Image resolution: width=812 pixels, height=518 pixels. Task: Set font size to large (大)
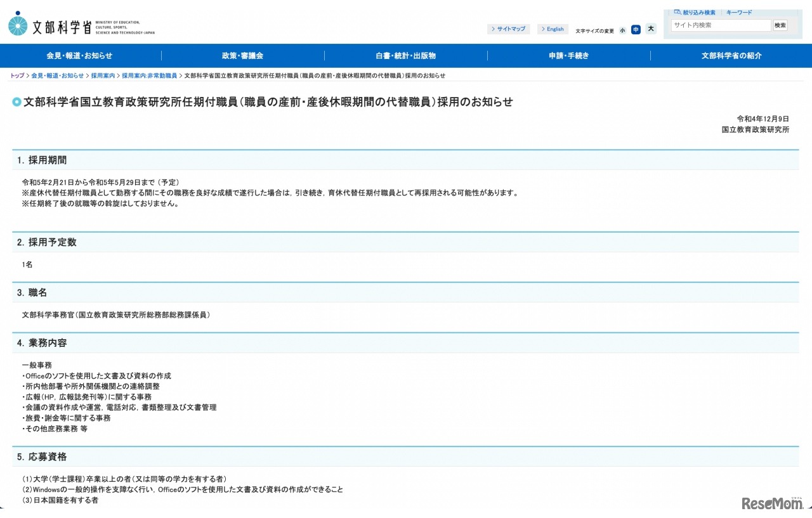pos(651,29)
